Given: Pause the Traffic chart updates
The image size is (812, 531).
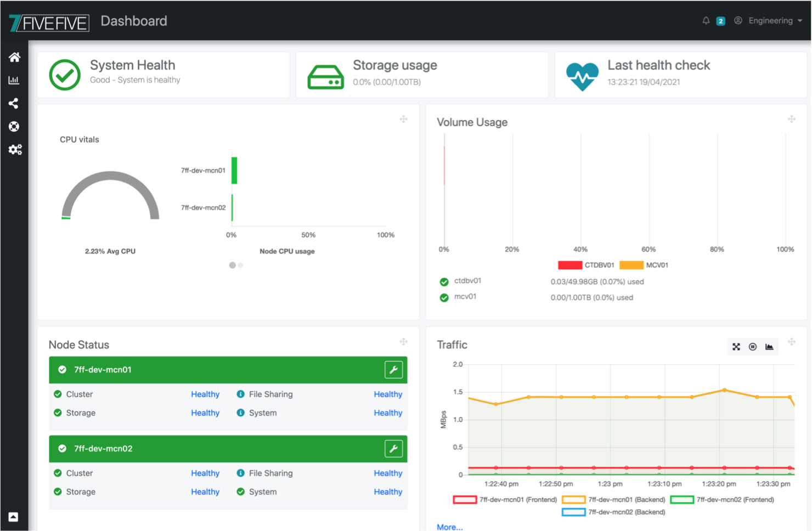Looking at the screenshot, I should 753,347.
